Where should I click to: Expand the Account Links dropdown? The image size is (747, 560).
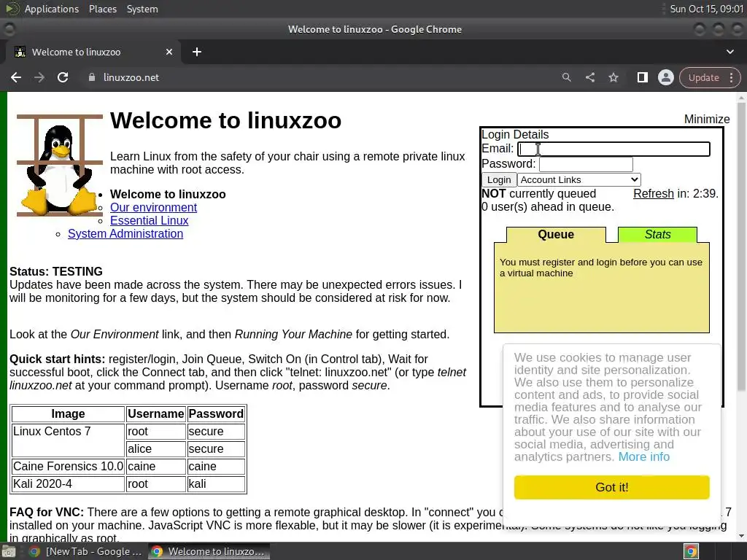pos(578,179)
